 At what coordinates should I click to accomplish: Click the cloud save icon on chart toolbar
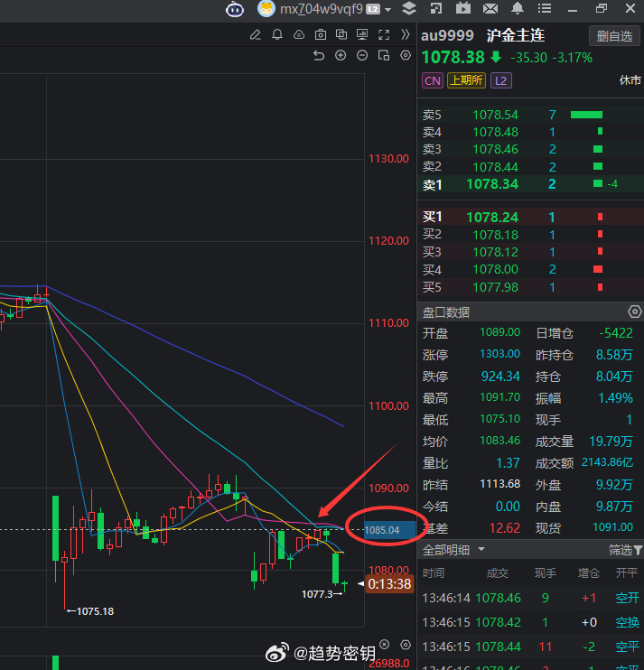pos(299,34)
